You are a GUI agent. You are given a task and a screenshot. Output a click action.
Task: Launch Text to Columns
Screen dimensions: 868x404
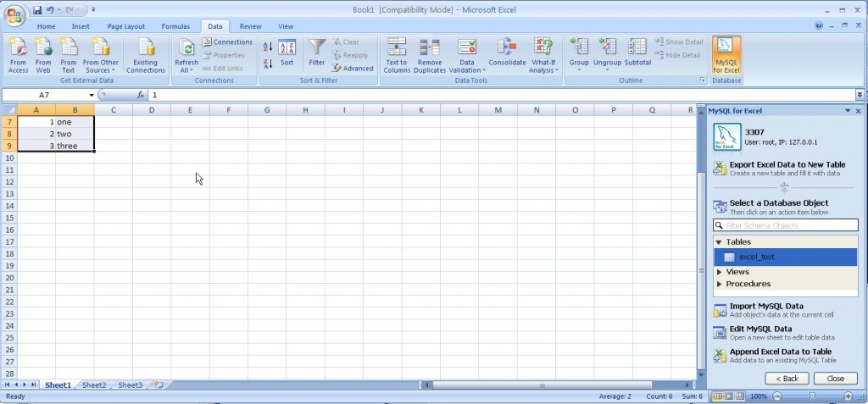coord(397,55)
